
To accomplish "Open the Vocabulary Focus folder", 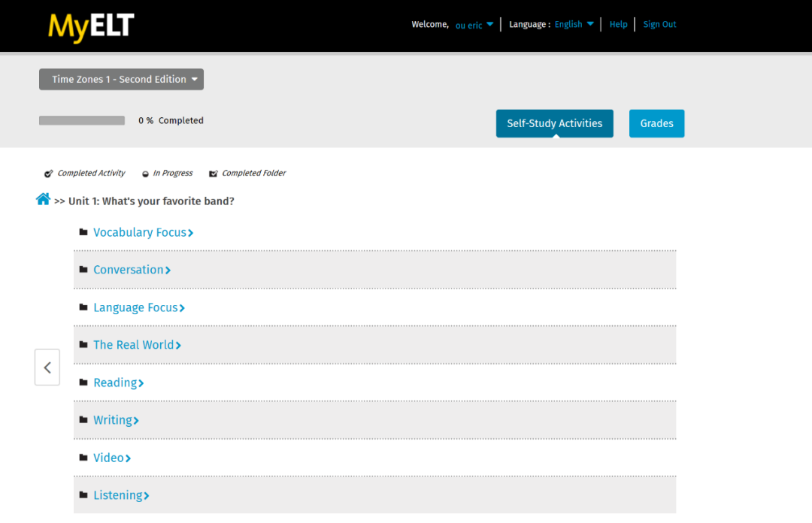I will pyautogui.click(x=144, y=232).
